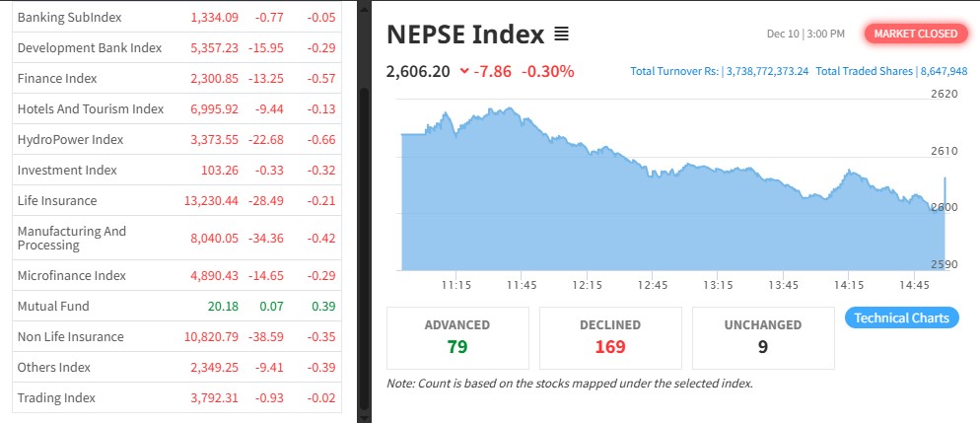980x423 pixels.
Task: Open the NEPSE Index menu icon
Action: [562, 35]
